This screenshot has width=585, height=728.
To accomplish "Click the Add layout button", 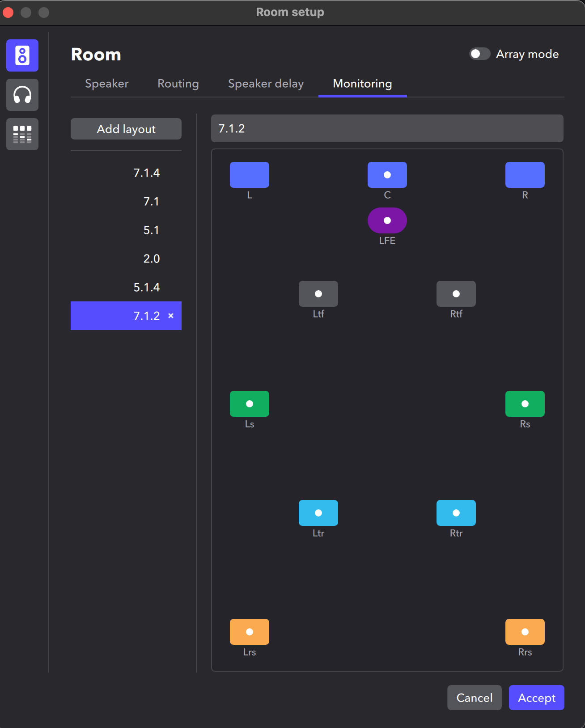I will pos(126,129).
